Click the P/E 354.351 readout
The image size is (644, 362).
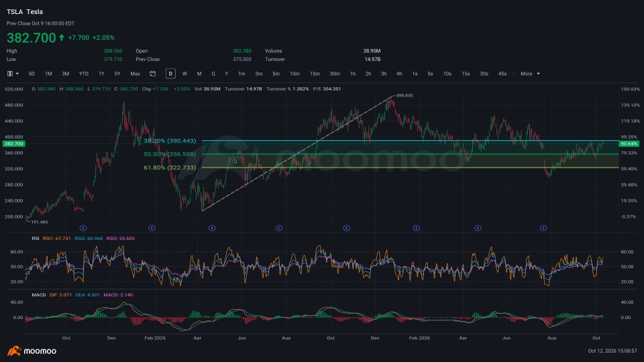327,88
